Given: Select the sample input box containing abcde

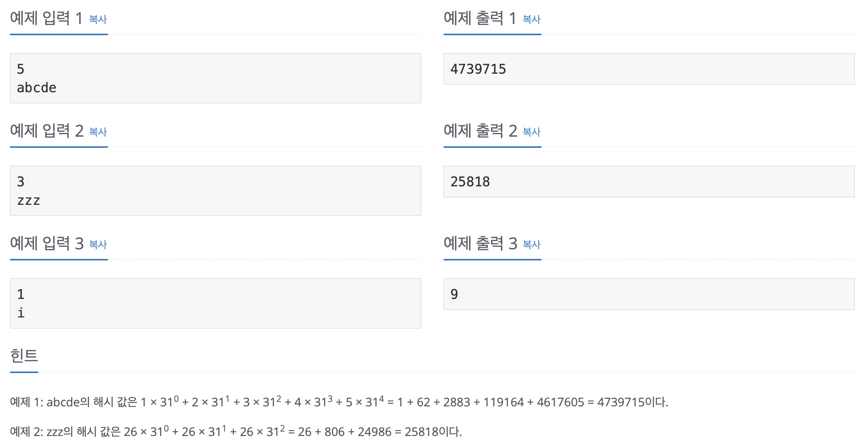Looking at the screenshot, I should (x=215, y=77).
